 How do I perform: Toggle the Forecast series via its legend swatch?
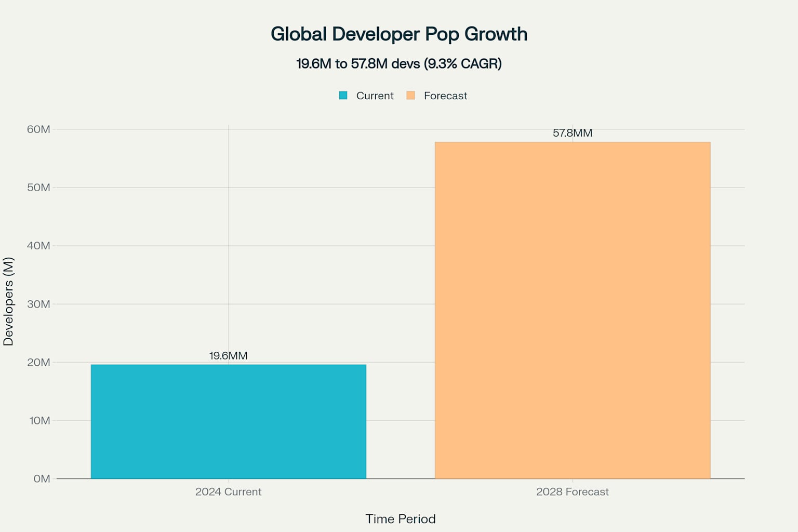click(411, 96)
